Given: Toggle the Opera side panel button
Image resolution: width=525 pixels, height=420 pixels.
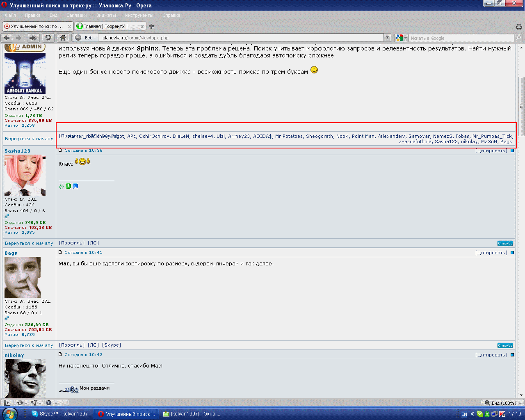Looking at the screenshot, I should [x=7, y=403].
